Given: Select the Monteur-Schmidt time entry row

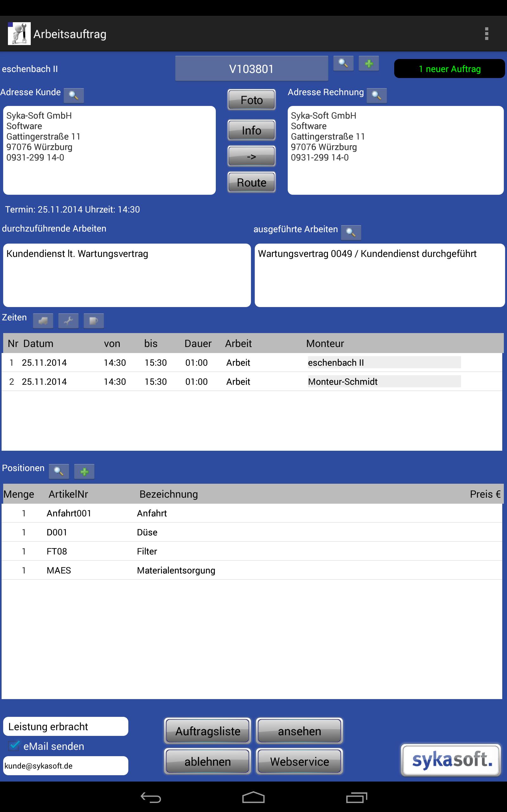Looking at the screenshot, I should [x=235, y=382].
